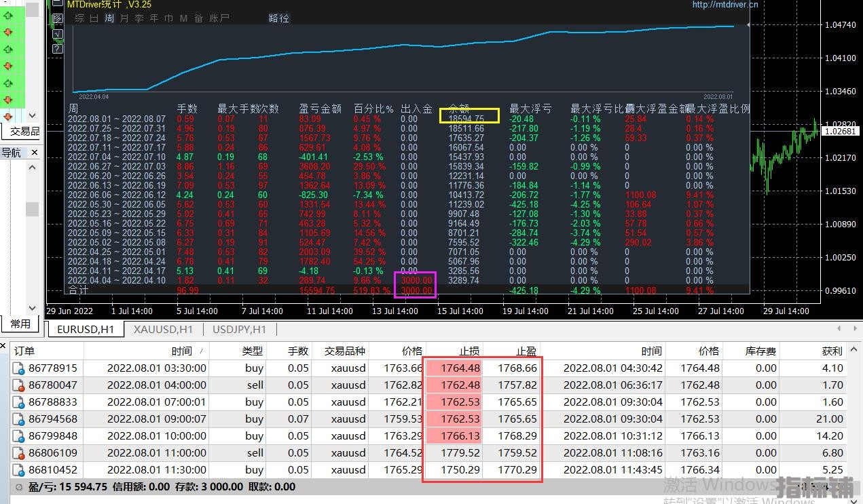Switch statistics to 季 quarterly view
Image resolution: width=863 pixels, height=504 pixels.
click(139, 18)
